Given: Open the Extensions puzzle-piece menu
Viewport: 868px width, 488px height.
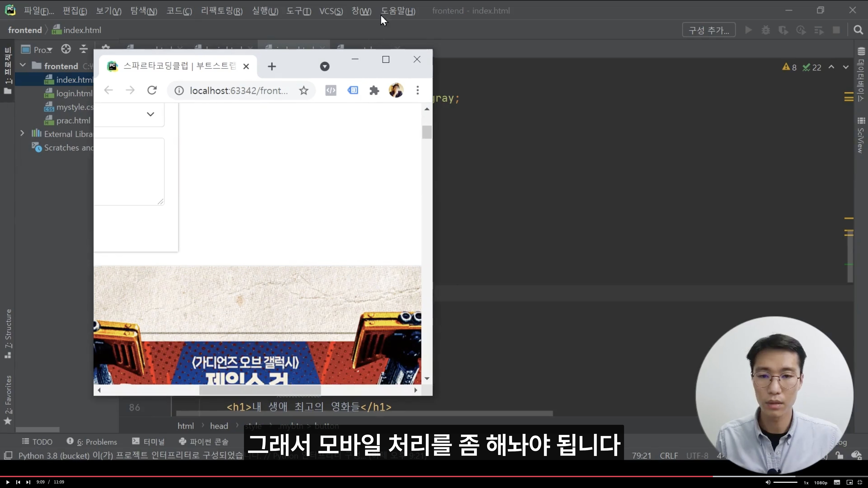Looking at the screenshot, I should (374, 90).
